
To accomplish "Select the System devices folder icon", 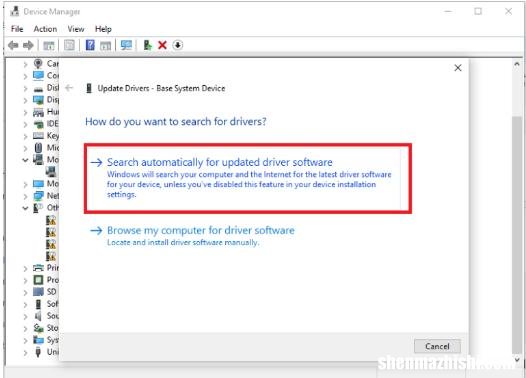I will click(x=38, y=340).
